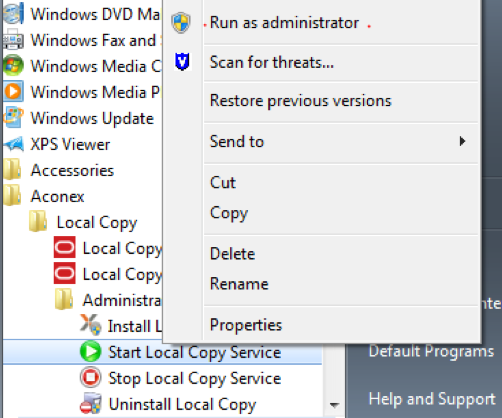Choose Rename in the context menu

(239, 284)
